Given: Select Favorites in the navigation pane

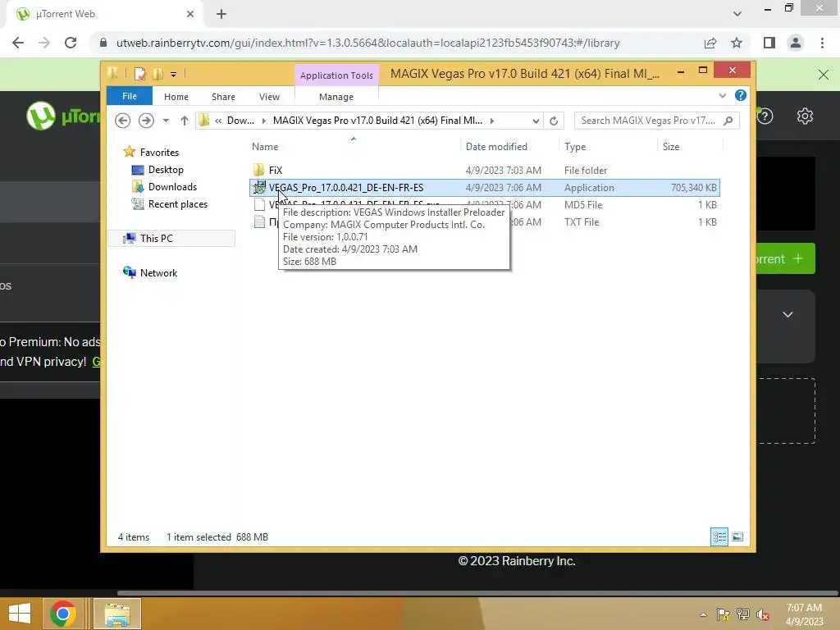Looking at the screenshot, I should pos(159,152).
